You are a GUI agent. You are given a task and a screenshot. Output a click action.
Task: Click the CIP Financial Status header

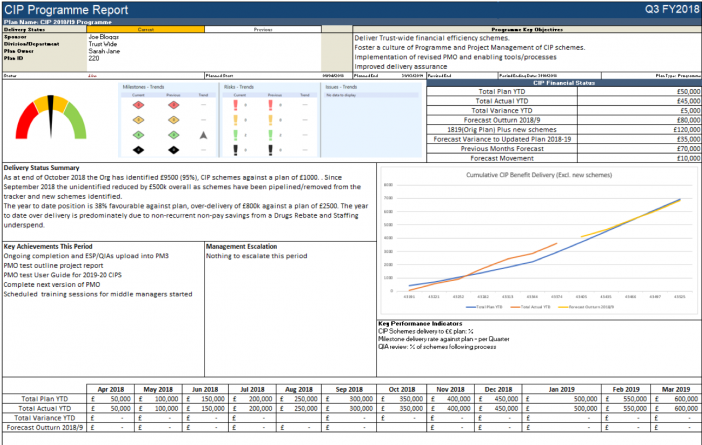click(x=564, y=83)
